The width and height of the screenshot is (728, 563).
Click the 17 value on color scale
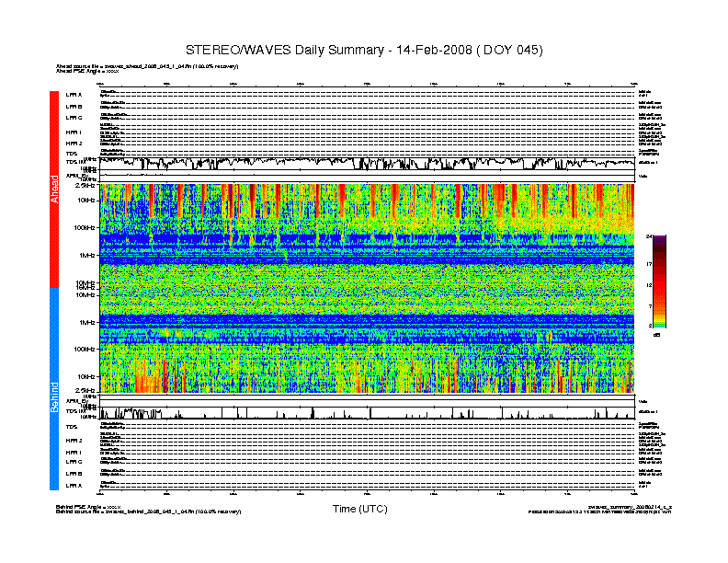pyautogui.click(x=649, y=264)
